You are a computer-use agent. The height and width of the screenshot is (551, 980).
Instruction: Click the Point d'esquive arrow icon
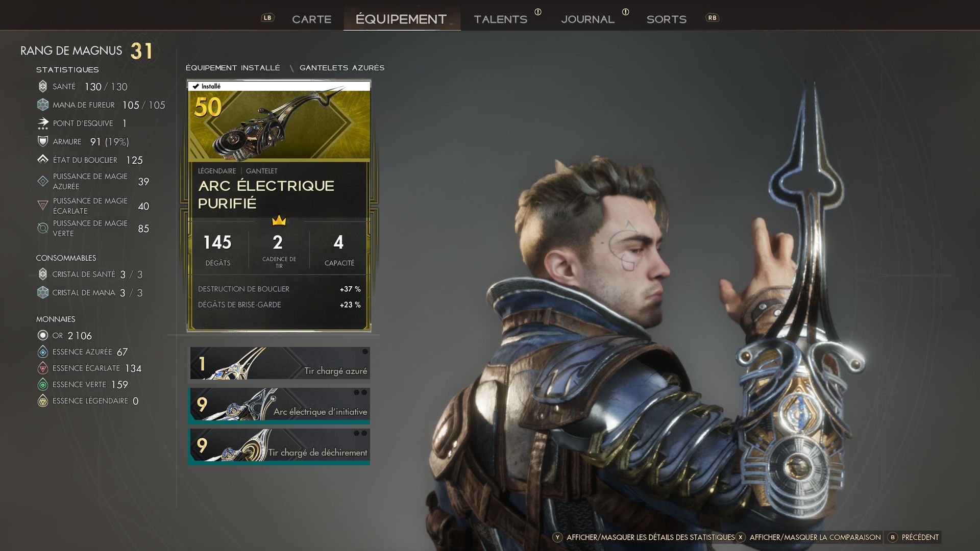[43, 123]
